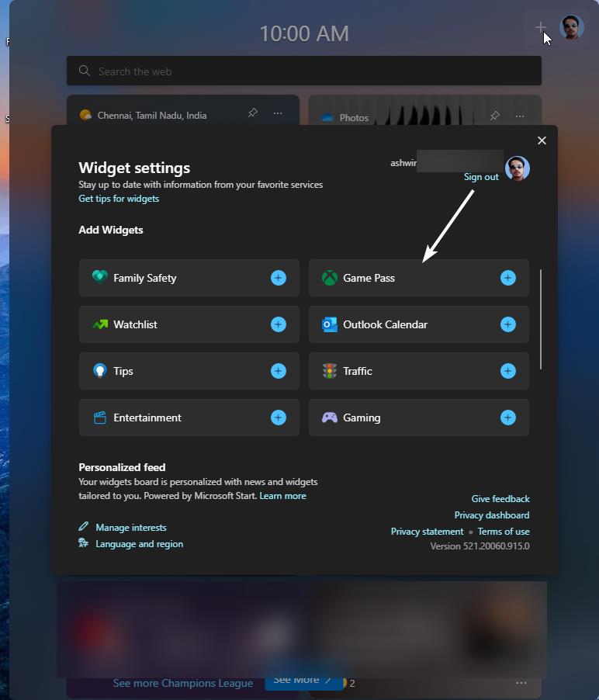Pin the Photos widget
The image size is (599, 700).
click(494, 116)
